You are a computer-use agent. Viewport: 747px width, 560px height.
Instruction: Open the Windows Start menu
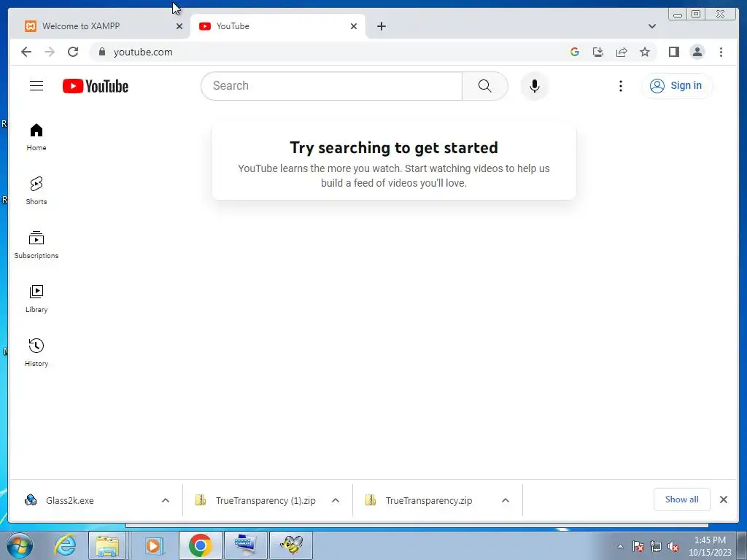(x=20, y=545)
